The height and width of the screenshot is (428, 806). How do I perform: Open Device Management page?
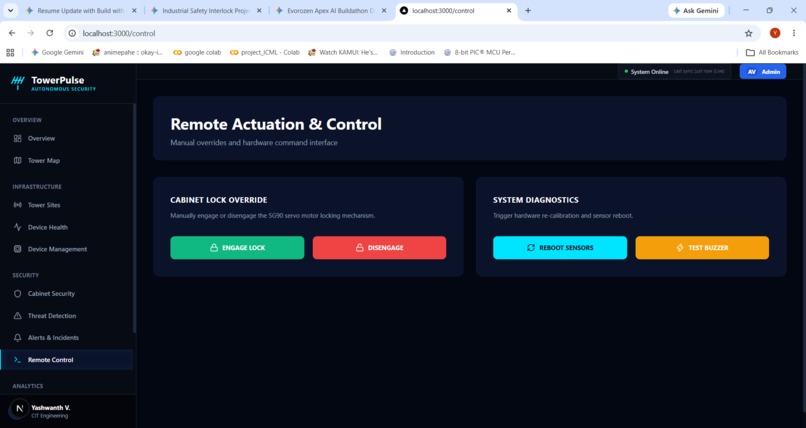[67, 249]
